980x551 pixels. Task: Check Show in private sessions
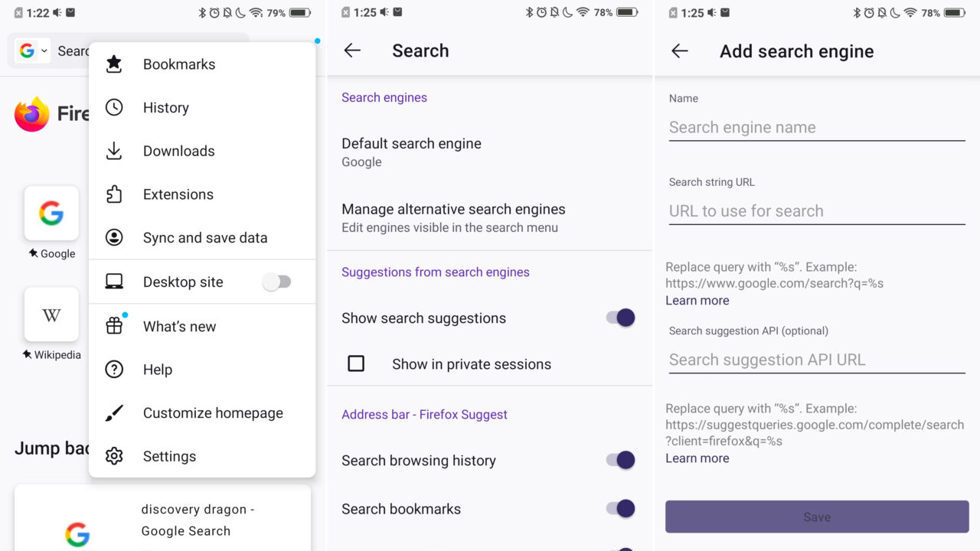[x=356, y=364]
